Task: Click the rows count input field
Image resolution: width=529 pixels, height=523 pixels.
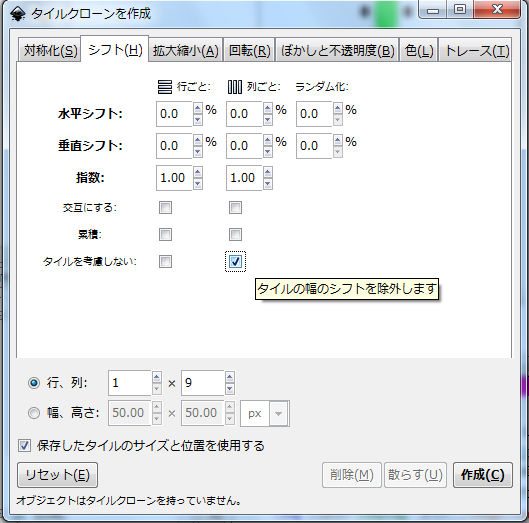Action: [130, 383]
